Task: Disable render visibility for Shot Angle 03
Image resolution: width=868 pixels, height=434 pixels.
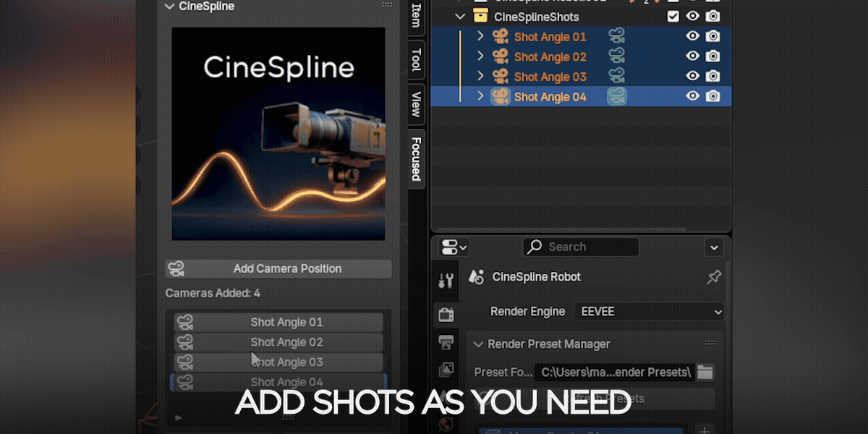Action: pos(713,76)
